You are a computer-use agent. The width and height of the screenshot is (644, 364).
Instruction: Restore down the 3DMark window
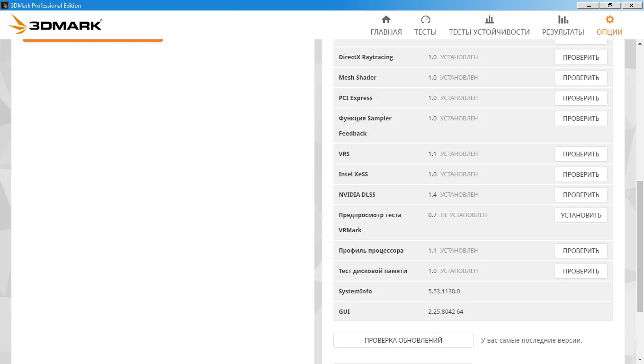[610, 5]
